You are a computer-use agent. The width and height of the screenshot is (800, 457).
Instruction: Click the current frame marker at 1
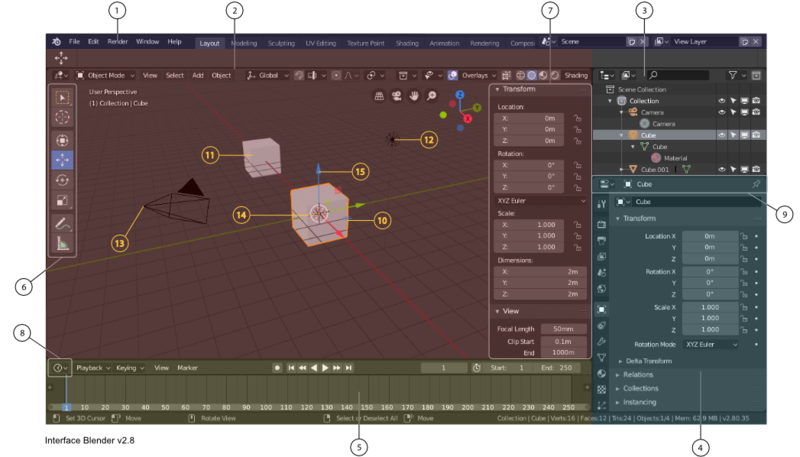pyautogui.click(x=66, y=407)
